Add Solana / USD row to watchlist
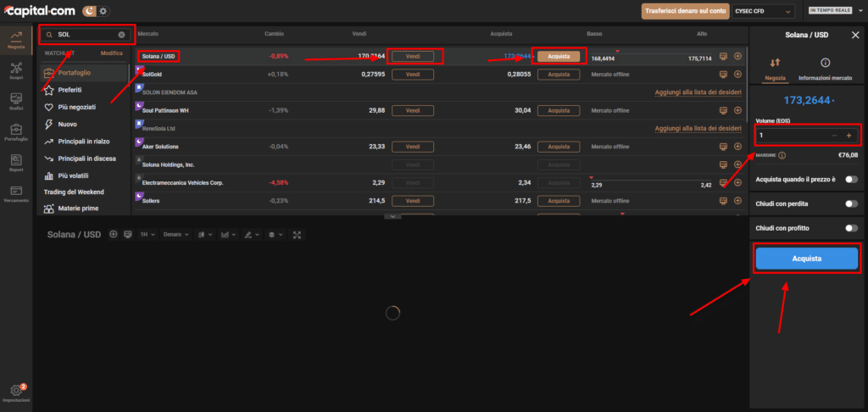 pos(737,56)
